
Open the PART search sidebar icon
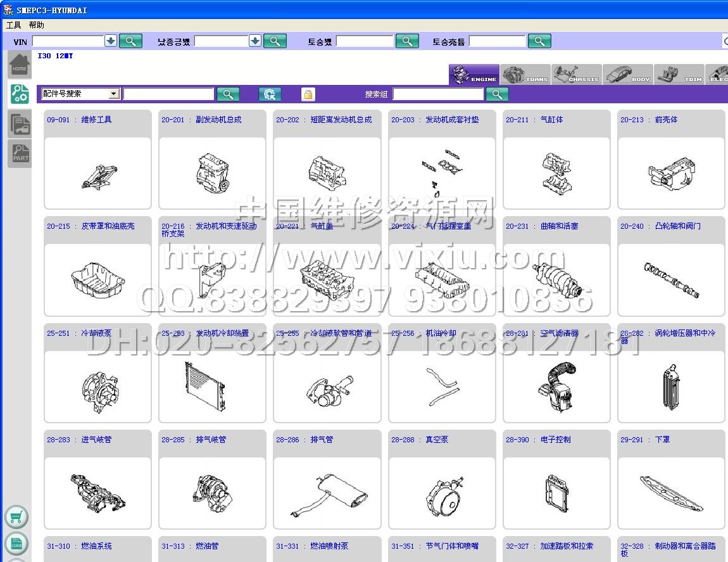click(x=20, y=154)
